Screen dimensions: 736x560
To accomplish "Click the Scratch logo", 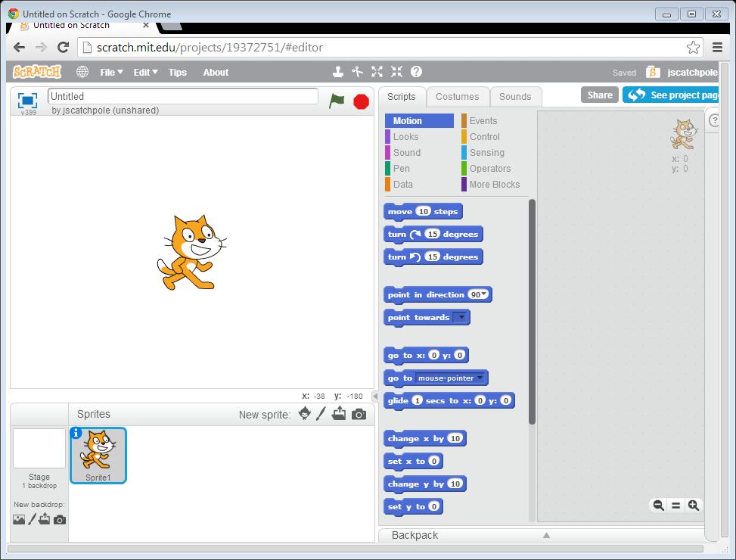I will point(37,72).
